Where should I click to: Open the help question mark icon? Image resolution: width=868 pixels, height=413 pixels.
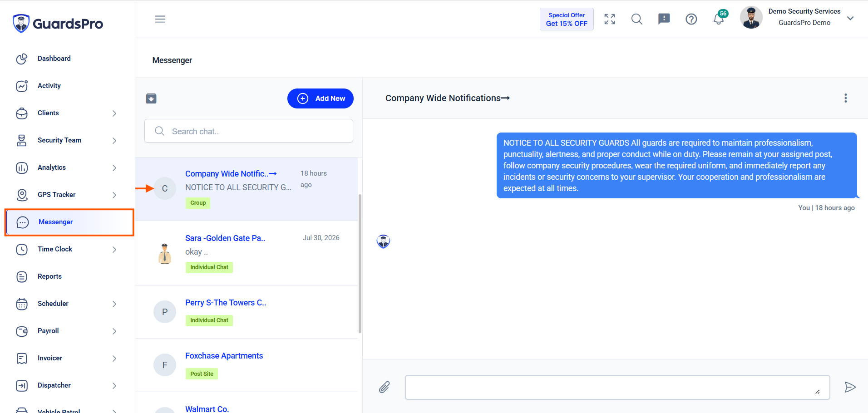tap(691, 19)
